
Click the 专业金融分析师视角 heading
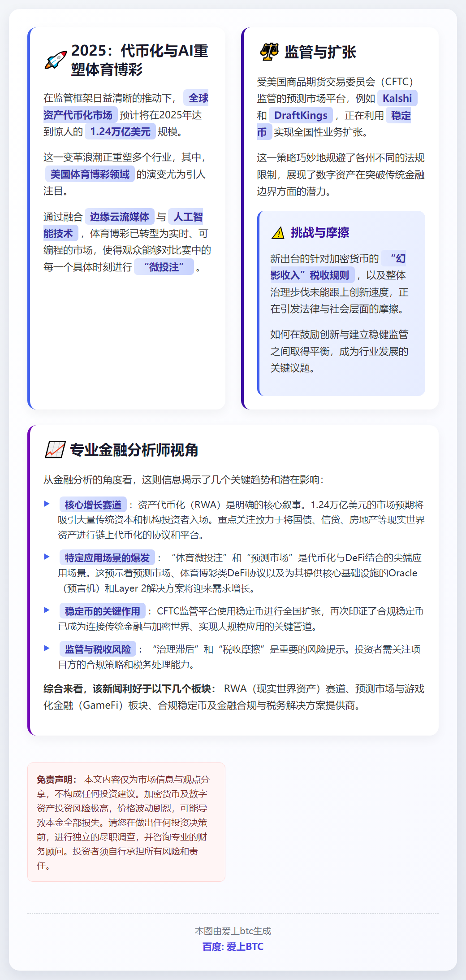(x=134, y=450)
